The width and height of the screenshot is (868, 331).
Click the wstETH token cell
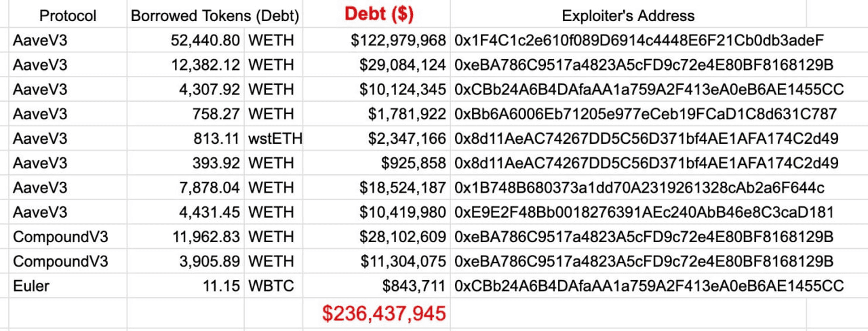(x=275, y=138)
